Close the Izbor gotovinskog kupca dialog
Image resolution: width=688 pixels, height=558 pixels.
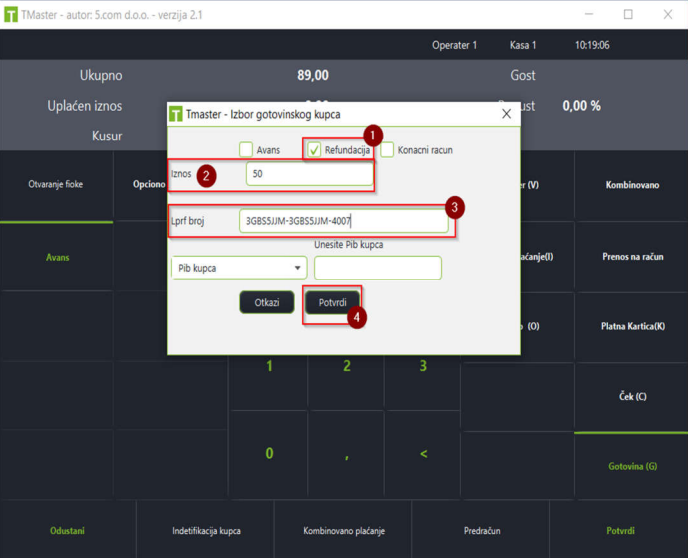506,114
